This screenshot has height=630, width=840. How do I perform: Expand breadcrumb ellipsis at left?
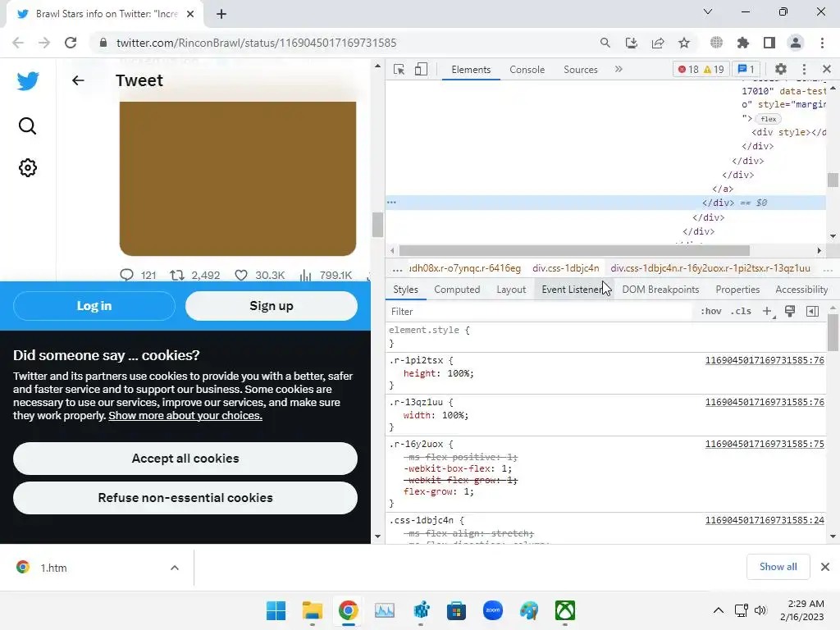pyautogui.click(x=397, y=268)
